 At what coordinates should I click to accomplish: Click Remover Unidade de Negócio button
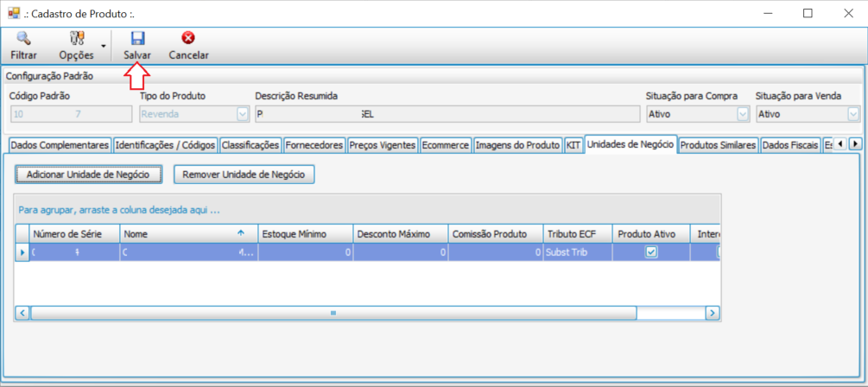244,174
